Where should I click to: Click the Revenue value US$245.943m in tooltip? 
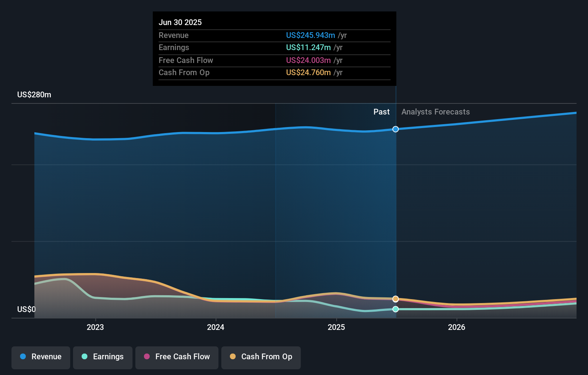(310, 35)
